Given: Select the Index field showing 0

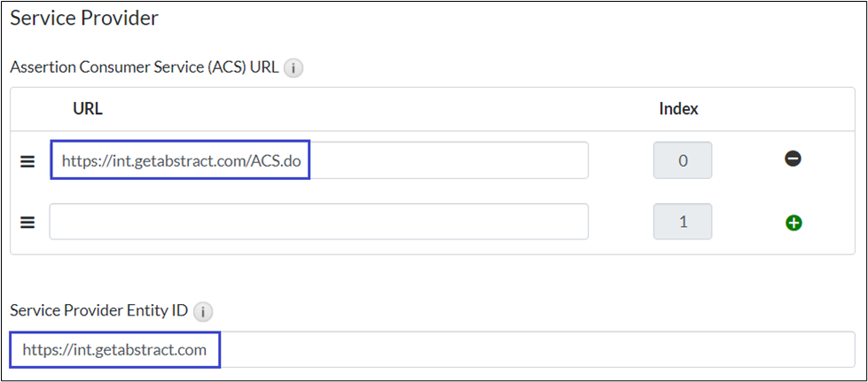Looking at the screenshot, I should 682,160.
